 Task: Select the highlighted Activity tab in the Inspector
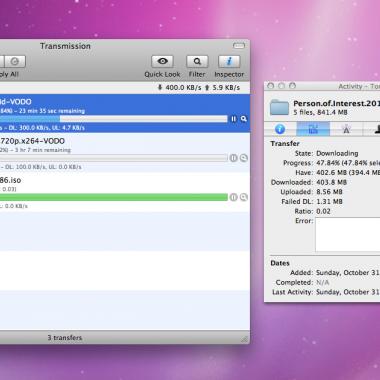[313, 129]
